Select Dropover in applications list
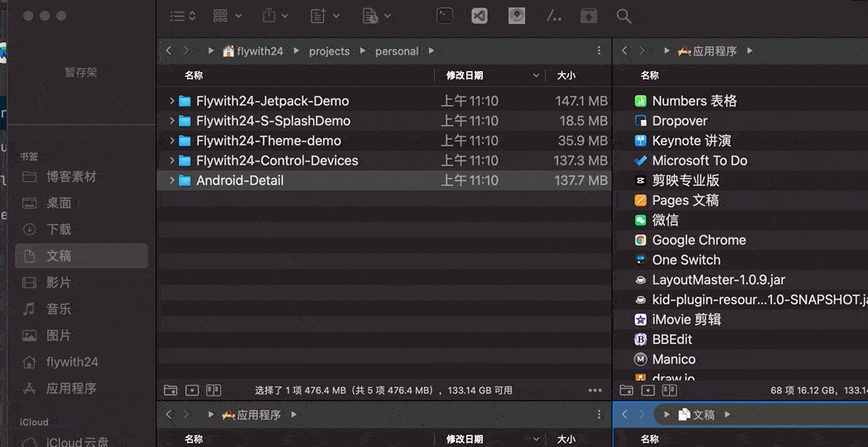This screenshot has width=868, height=447. coord(680,121)
